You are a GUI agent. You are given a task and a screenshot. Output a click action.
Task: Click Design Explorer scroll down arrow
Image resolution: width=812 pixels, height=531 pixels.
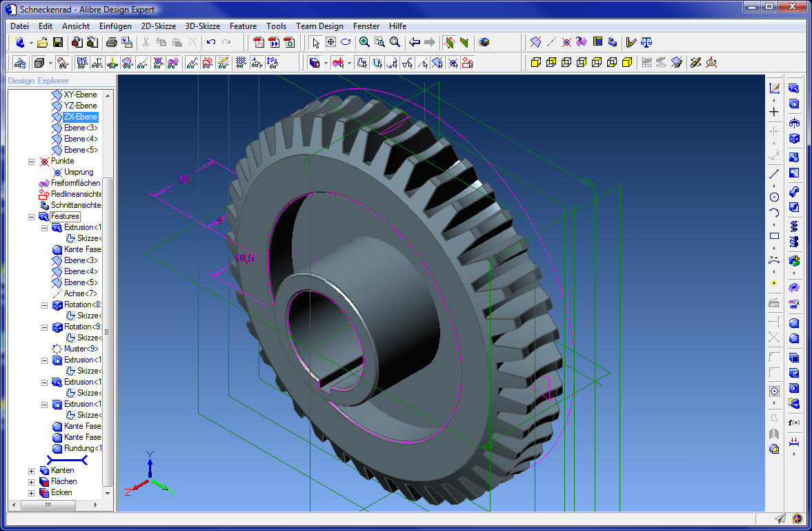pyautogui.click(x=108, y=493)
